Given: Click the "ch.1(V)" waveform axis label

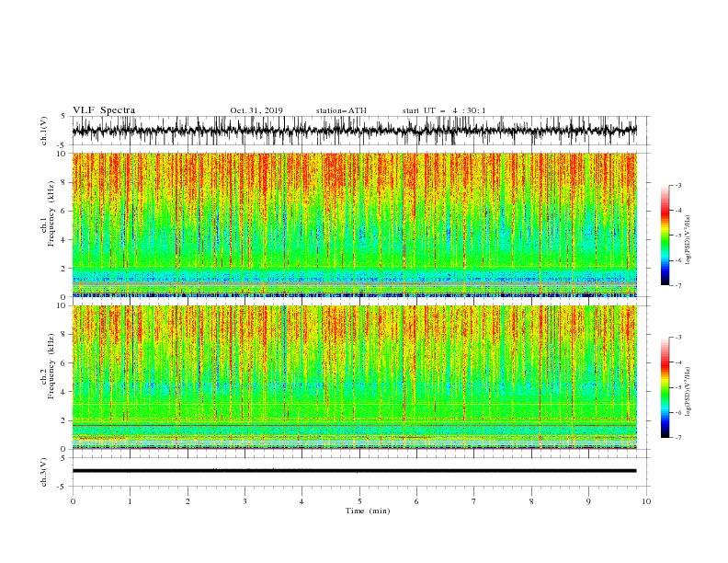Looking at the screenshot, I should (x=44, y=131).
